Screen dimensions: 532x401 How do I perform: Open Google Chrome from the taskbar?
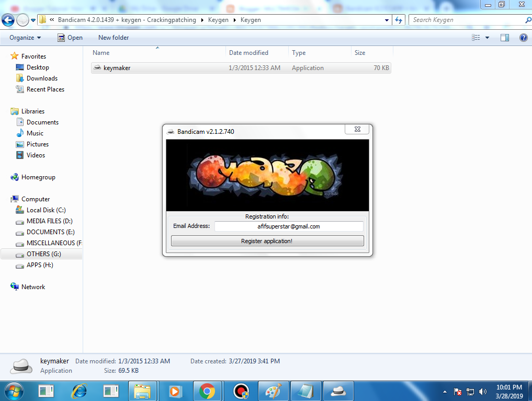click(x=207, y=392)
